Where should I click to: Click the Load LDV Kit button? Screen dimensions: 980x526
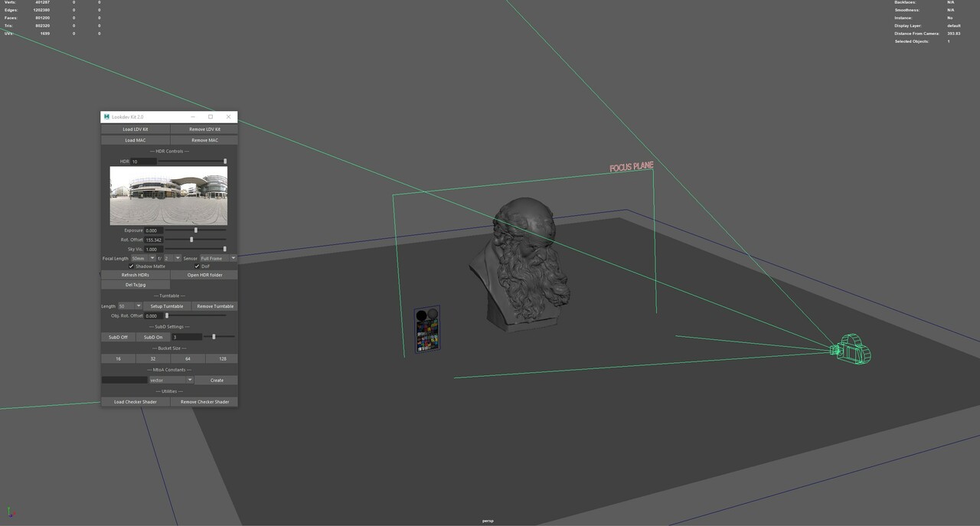[x=136, y=129]
